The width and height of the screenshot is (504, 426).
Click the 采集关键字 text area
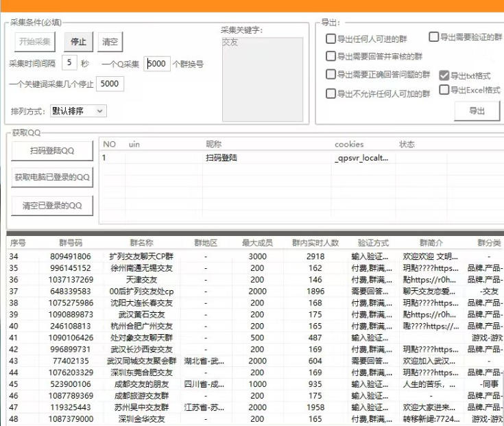pos(262,80)
